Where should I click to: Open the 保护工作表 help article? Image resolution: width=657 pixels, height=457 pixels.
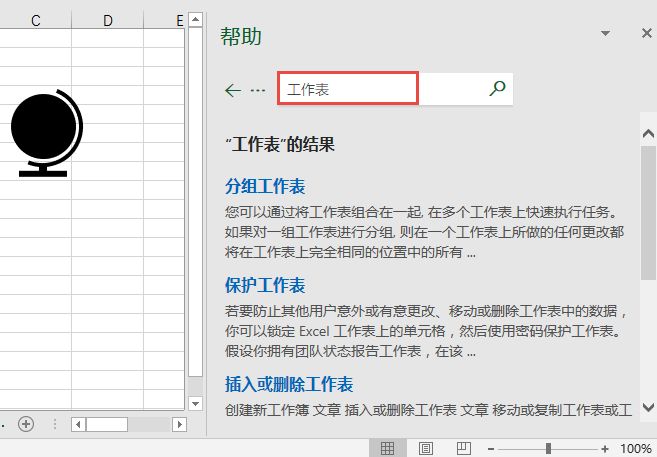pos(265,285)
